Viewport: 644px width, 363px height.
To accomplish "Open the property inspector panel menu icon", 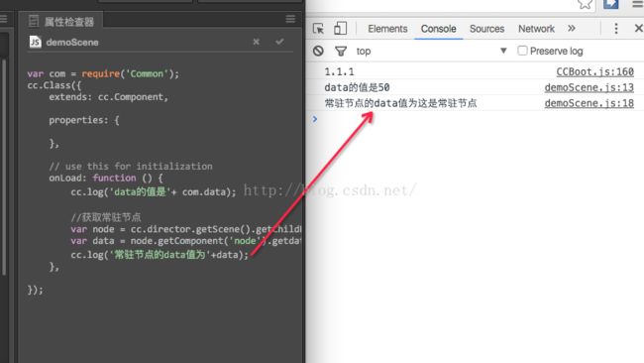I will (x=290, y=19).
